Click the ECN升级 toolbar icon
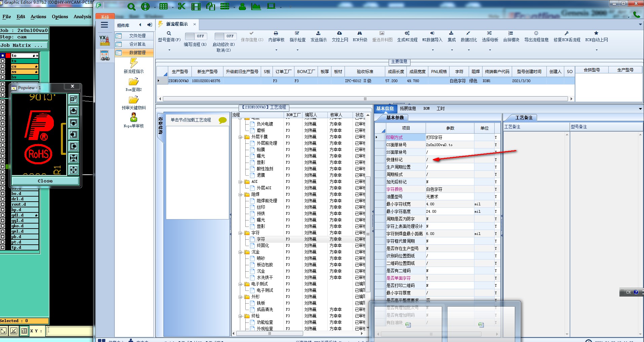This screenshot has width=644, height=342. 360,33
